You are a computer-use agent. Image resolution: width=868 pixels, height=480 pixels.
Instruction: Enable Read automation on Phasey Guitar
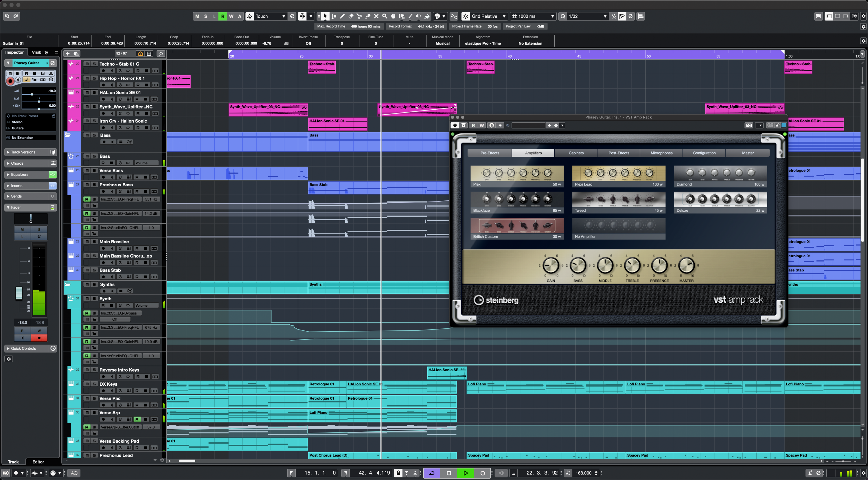pyautogui.click(x=26, y=73)
